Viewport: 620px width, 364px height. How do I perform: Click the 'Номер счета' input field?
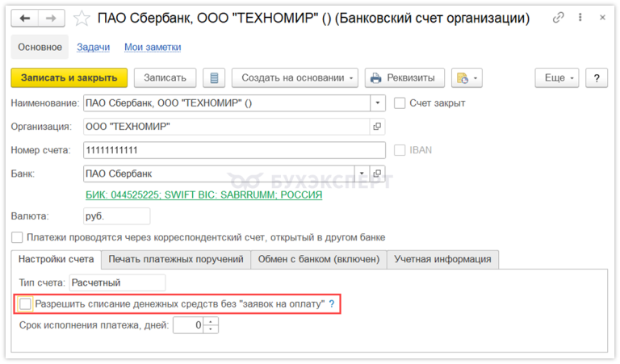coord(234,150)
